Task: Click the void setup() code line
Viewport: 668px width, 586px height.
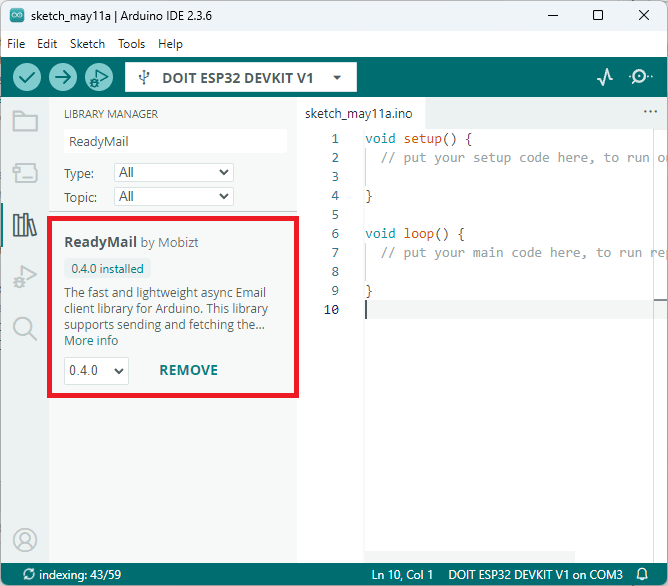Action: tap(418, 139)
